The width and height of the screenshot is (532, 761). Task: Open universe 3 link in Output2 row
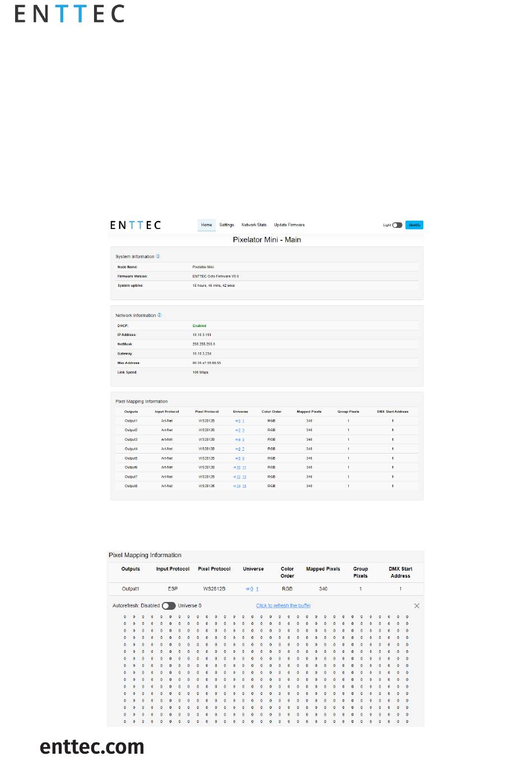click(243, 430)
